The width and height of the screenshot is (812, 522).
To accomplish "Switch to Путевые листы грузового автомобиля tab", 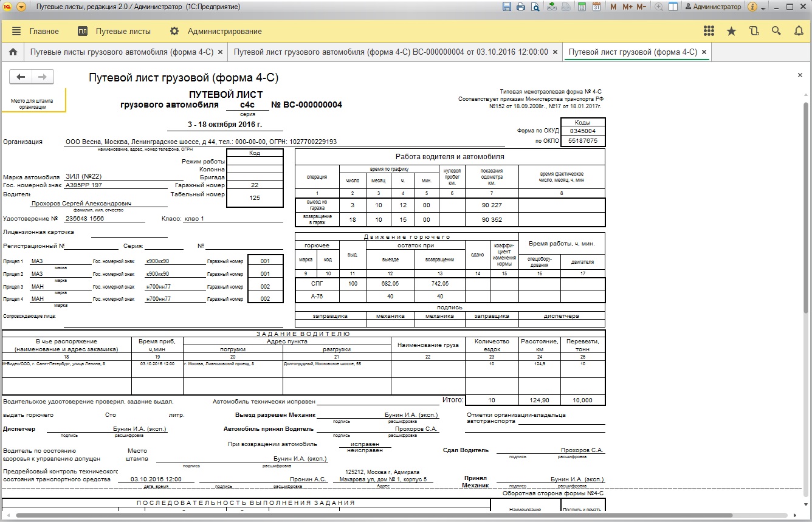I will (x=122, y=52).
